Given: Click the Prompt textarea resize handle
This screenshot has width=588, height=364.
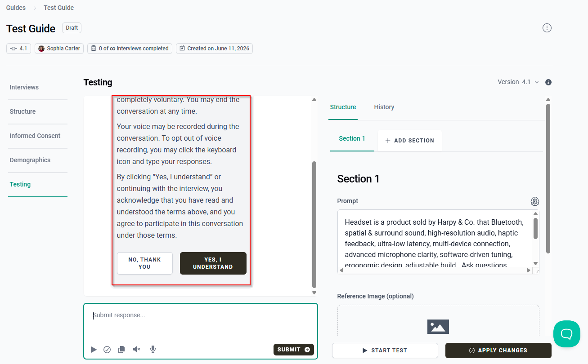Looking at the screenshot, I should click(x=536, y=271).
